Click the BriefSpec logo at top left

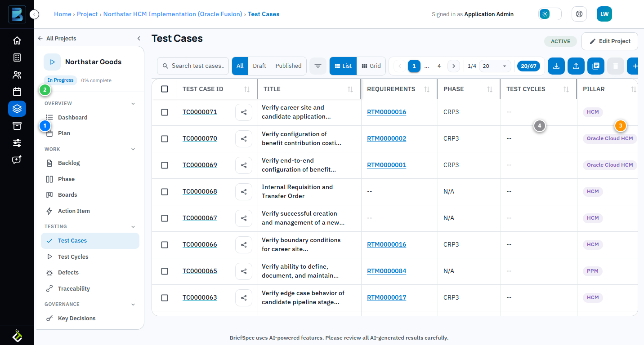(x=17, y=14)
